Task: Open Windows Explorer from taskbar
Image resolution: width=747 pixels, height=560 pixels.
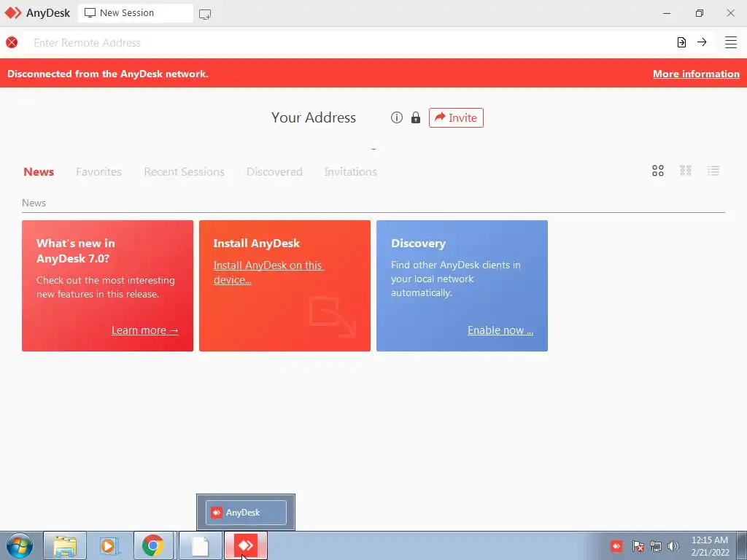Action: click(x=65, y=545)
